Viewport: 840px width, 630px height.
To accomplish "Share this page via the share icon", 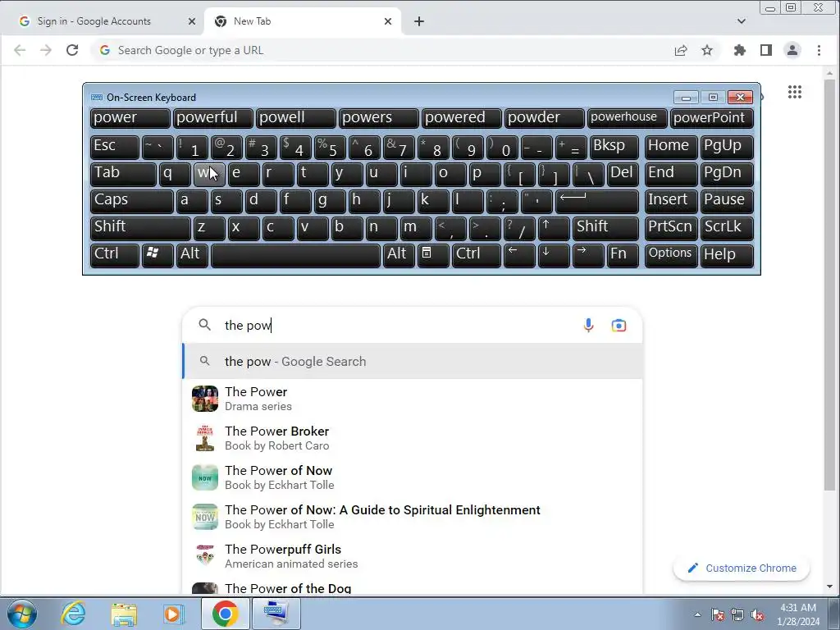I will [681, 50].
